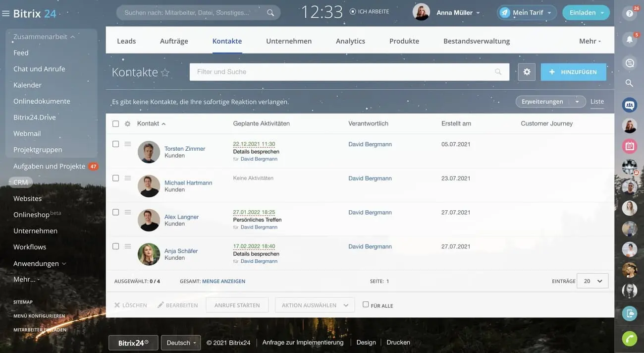The width and height of the screenshot is (644, 353).
Task: Change EINTRÄGE per page dropdown showing 20
Action: tap(592, 281)
